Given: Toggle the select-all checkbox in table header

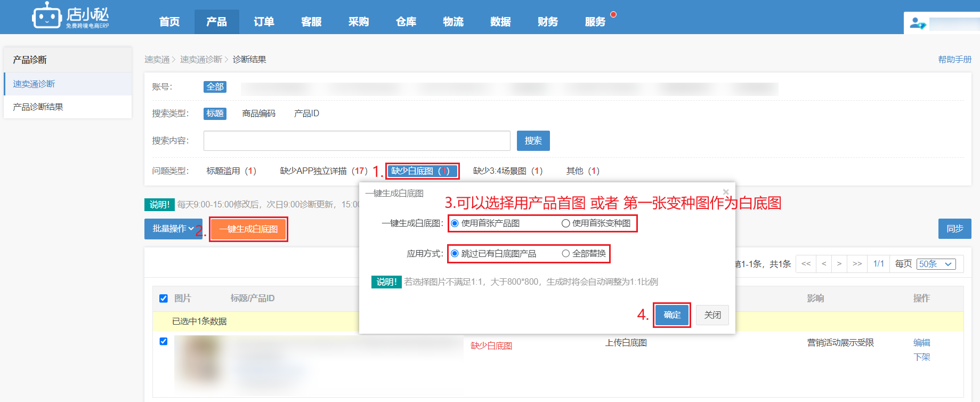Looking at the screenshot, I should click(164, 299).
